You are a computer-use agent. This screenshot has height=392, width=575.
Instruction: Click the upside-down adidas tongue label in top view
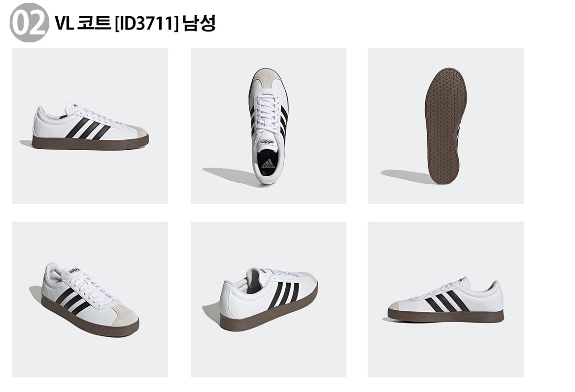(268, 142)
